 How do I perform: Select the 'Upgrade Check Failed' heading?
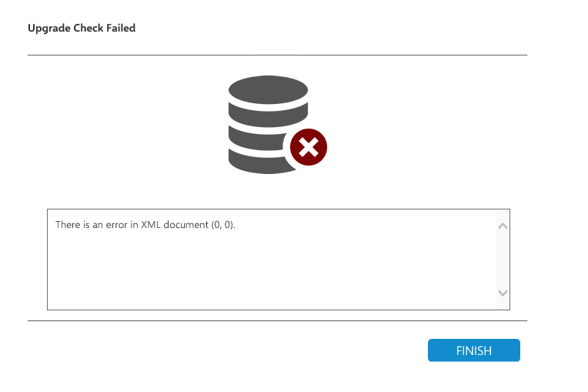(x=82, y=28)
